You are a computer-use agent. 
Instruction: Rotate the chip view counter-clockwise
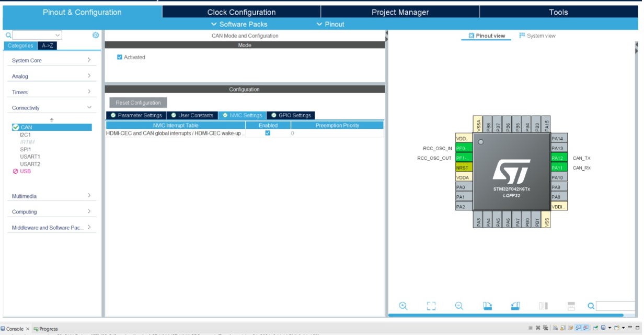click(x=516, y=306)
